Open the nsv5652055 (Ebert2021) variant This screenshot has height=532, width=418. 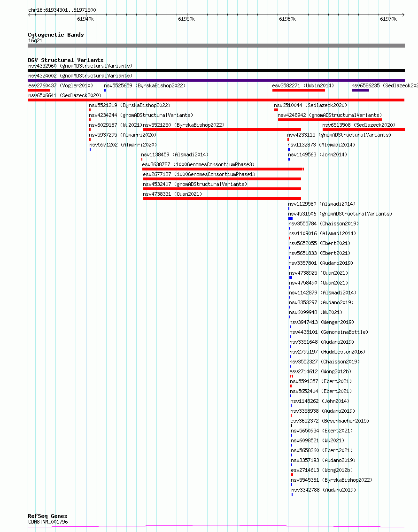click(320, 243)
